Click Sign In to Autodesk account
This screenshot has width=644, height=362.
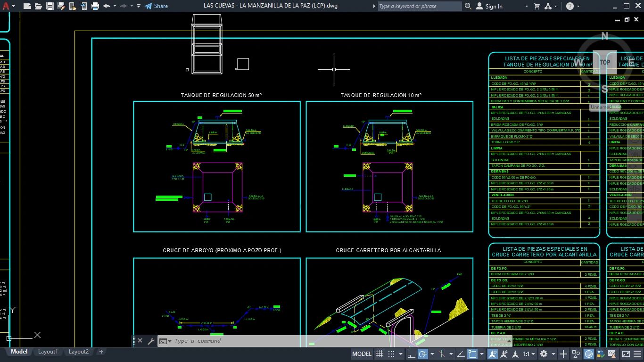tap(489, 6)
